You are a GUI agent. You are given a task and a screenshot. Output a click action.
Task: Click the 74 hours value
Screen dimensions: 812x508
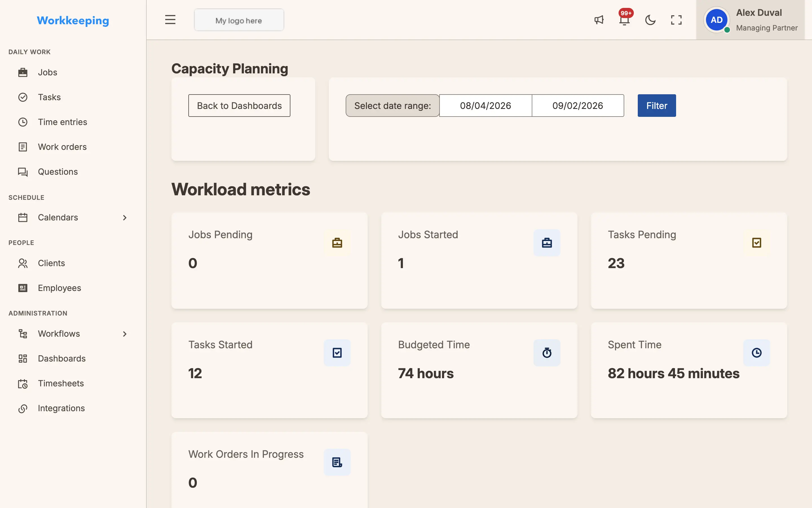coord(426,373)
